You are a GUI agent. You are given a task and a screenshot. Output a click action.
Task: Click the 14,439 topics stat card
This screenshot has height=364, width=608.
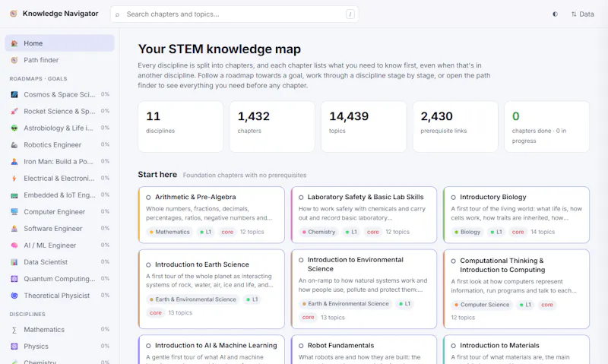pos(364,127)
